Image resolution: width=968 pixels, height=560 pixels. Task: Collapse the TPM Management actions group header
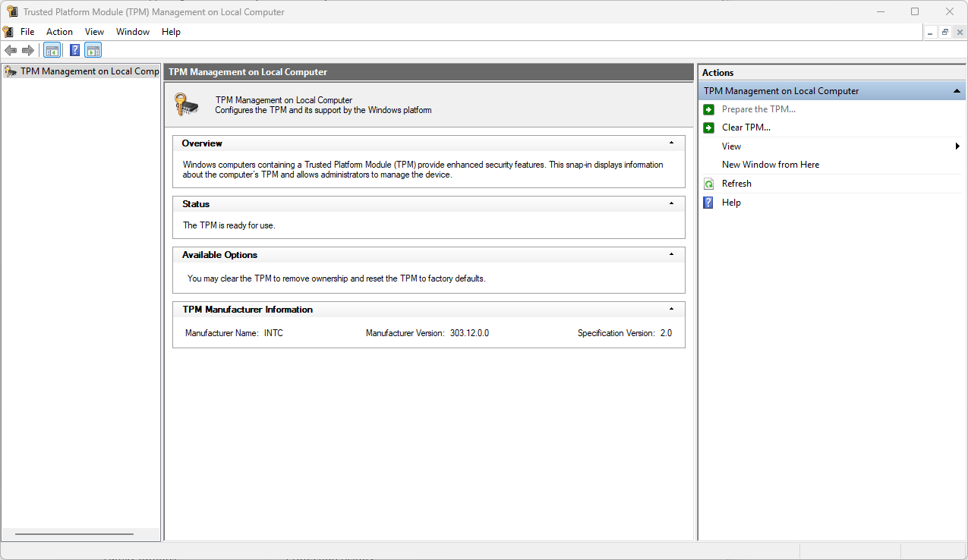pos(957,91)
